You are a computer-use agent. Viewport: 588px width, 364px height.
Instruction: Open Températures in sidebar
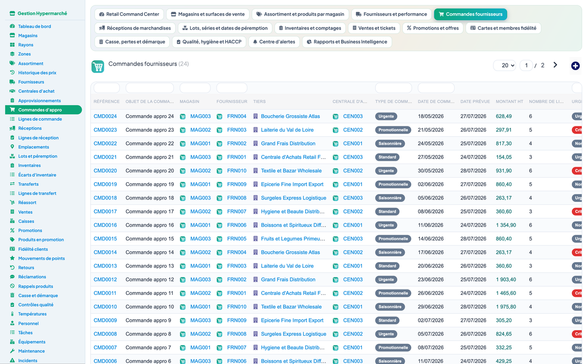32,314
